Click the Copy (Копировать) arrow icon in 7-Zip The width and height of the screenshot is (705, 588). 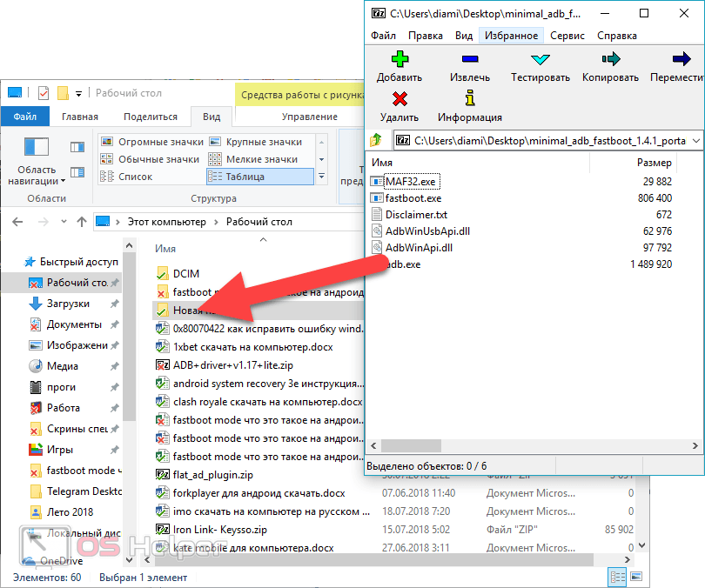(611, 59)
